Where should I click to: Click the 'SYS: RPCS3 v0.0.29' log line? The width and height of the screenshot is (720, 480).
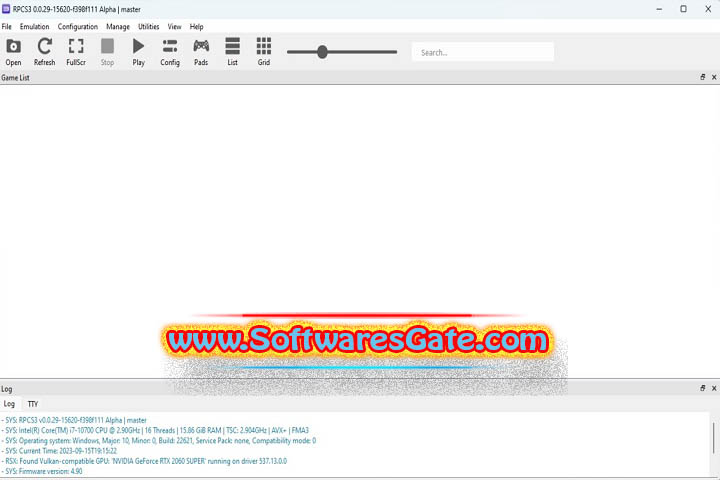(74, 420)
